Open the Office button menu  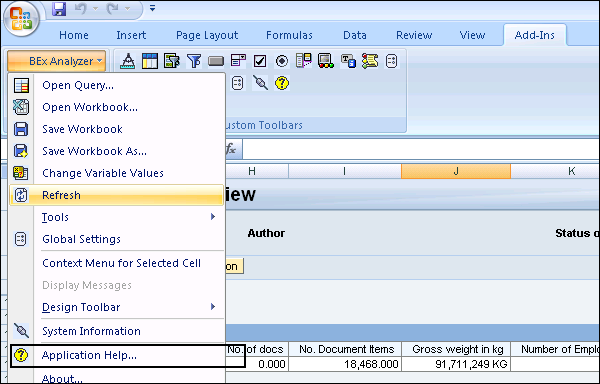tap(21, 19)
